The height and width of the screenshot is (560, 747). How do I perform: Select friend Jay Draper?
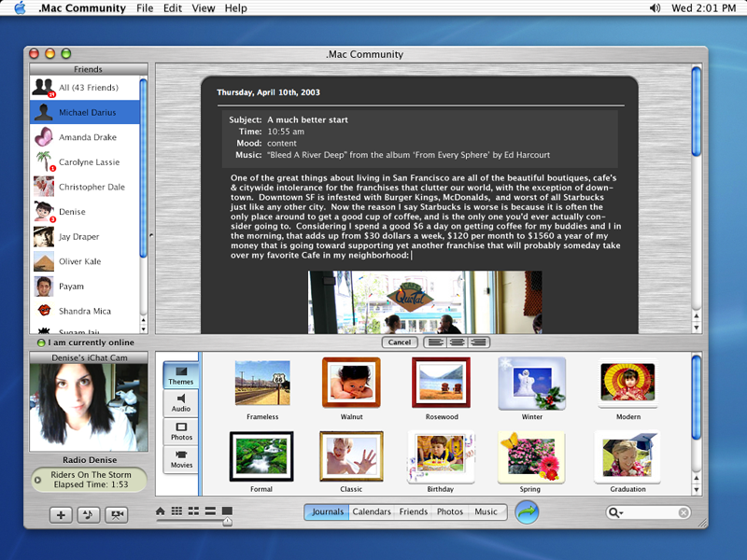tap(85, 237)
